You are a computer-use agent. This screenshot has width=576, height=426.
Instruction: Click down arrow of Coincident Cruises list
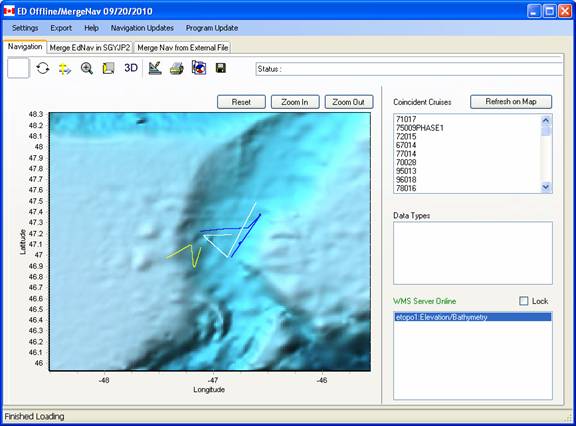[546, 187]
